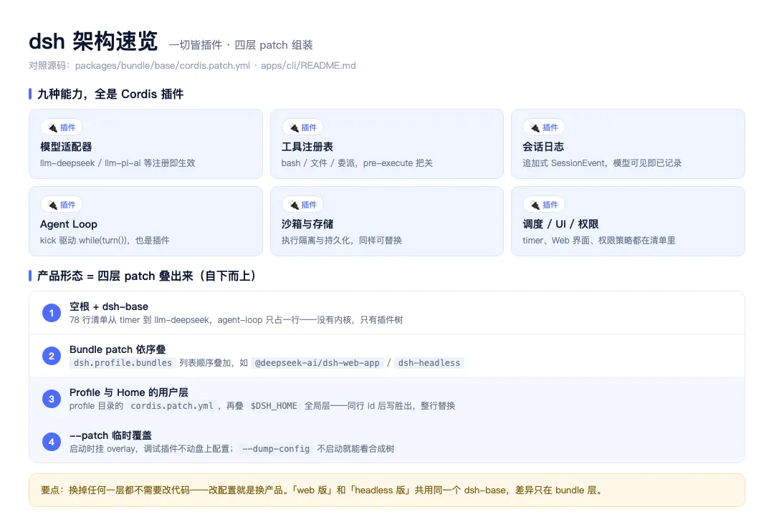
Task: Click the code chip dsh.profile.bundles
Action: 123,363
